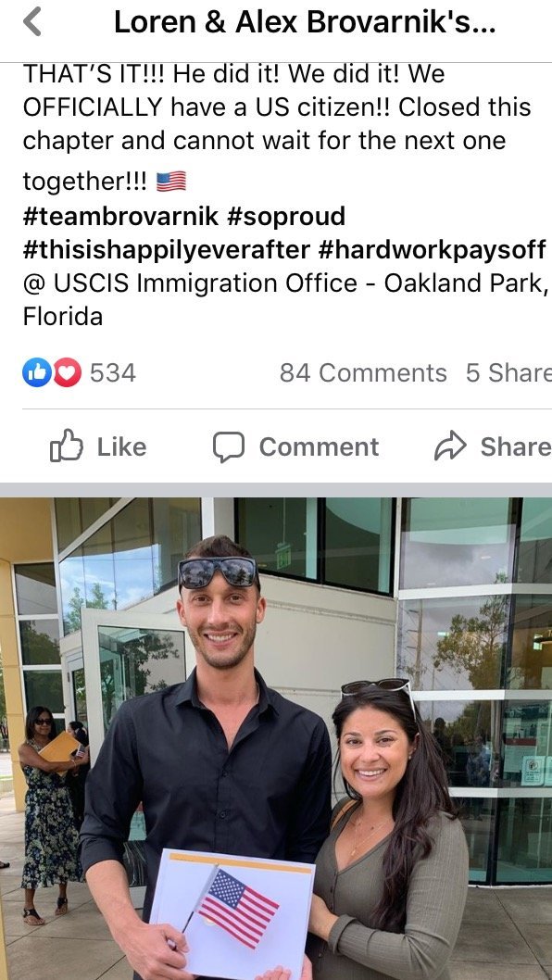Tap the Loren & Alex Brovarnik's title

coord(305,23)
